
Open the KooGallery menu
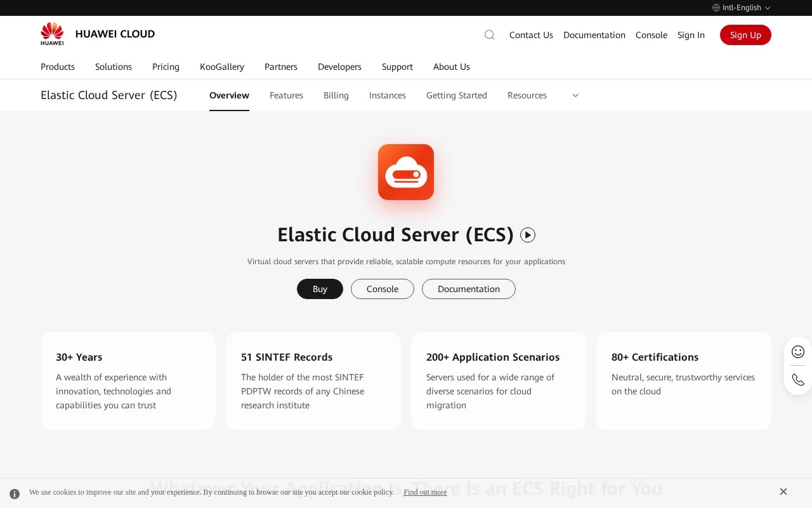(x=222, y=67)
